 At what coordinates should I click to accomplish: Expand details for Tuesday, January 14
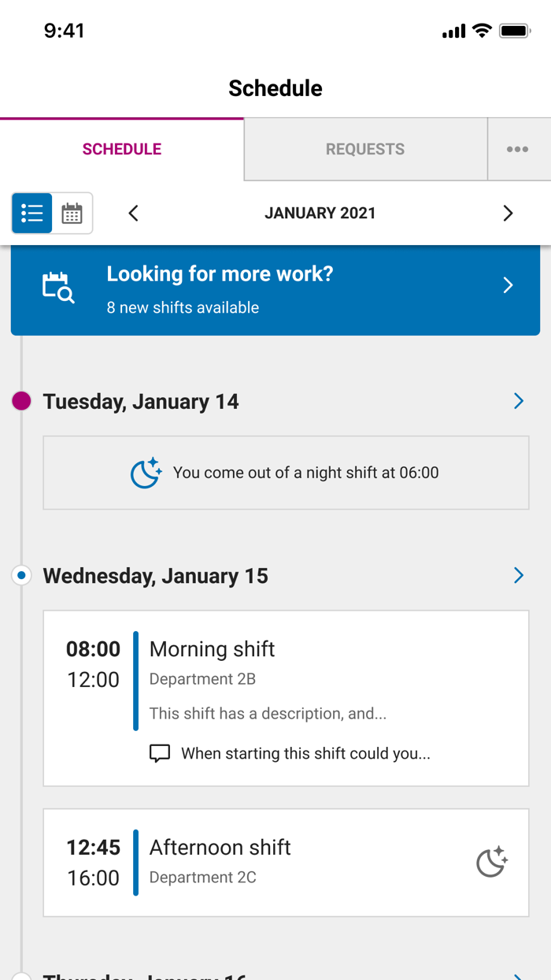pos(518,401)
